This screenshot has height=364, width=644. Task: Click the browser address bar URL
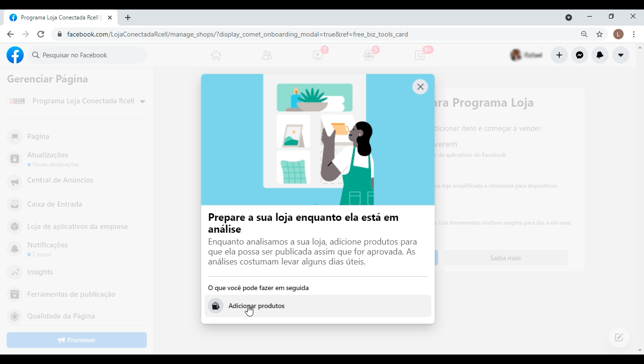coord(237,34)
